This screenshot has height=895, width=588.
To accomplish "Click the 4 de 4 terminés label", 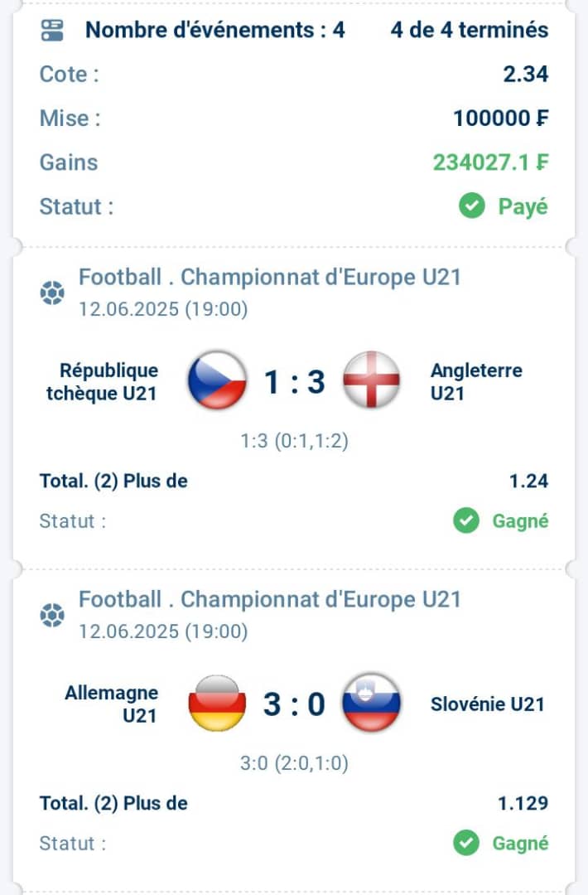I will click(470, 31).
